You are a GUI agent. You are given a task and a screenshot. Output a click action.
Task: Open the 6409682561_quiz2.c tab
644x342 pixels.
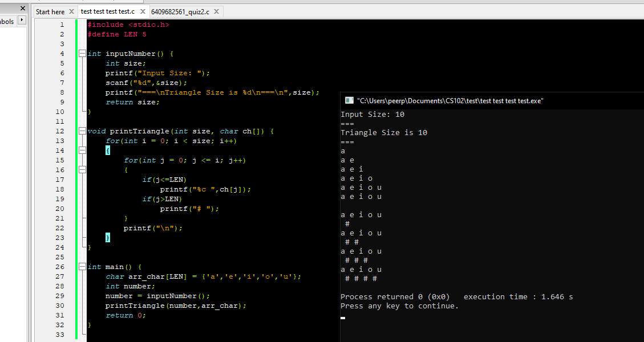(180, 11)
